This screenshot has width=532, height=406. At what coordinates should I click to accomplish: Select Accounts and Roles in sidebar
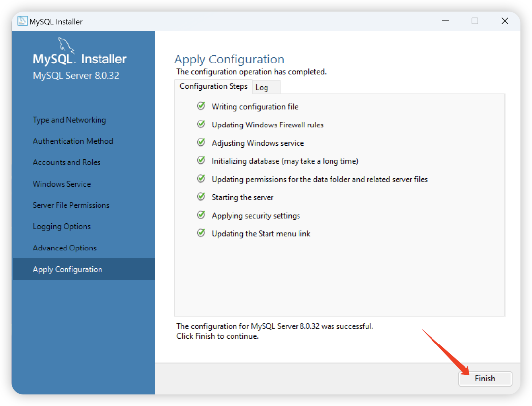coord(66,162)
